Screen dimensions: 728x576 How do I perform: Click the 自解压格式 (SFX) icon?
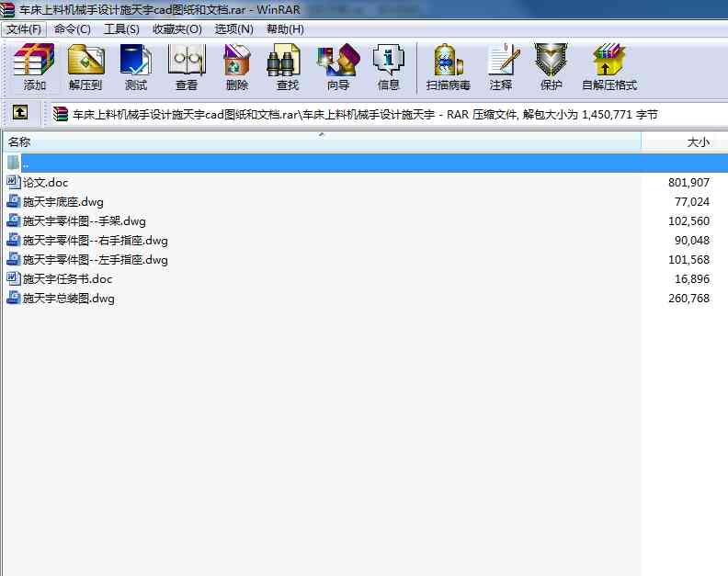tap(609, 60)
